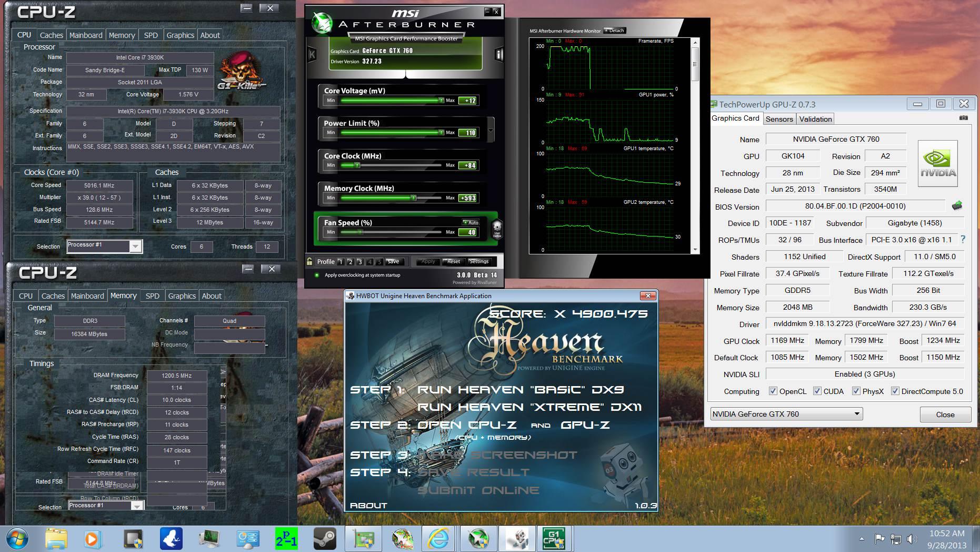Open Windows Explorer from the taskbar
The image size is (980, 552).
[x=56, y=539]
